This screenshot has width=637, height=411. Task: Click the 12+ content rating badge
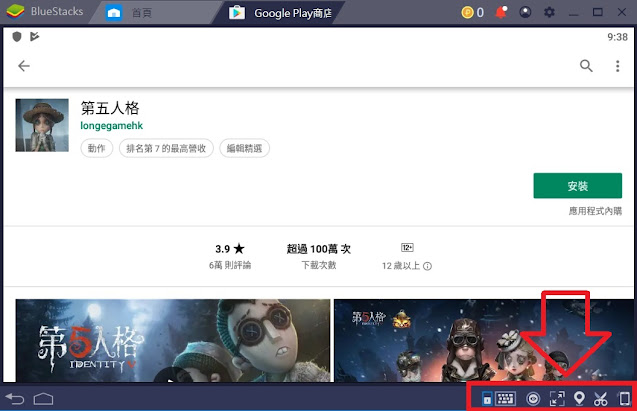click(407, 247)
